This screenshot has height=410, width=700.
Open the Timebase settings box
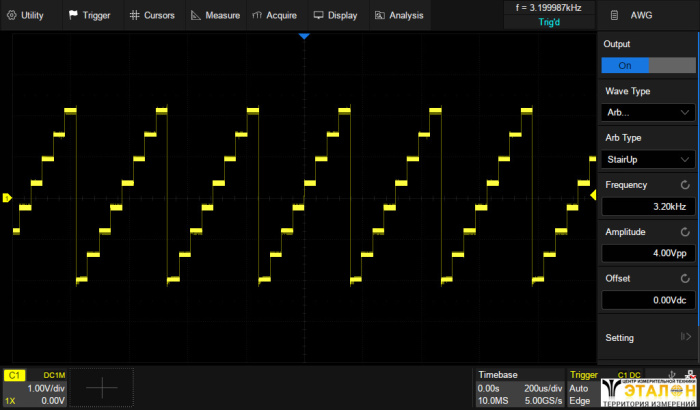(519, 387)
